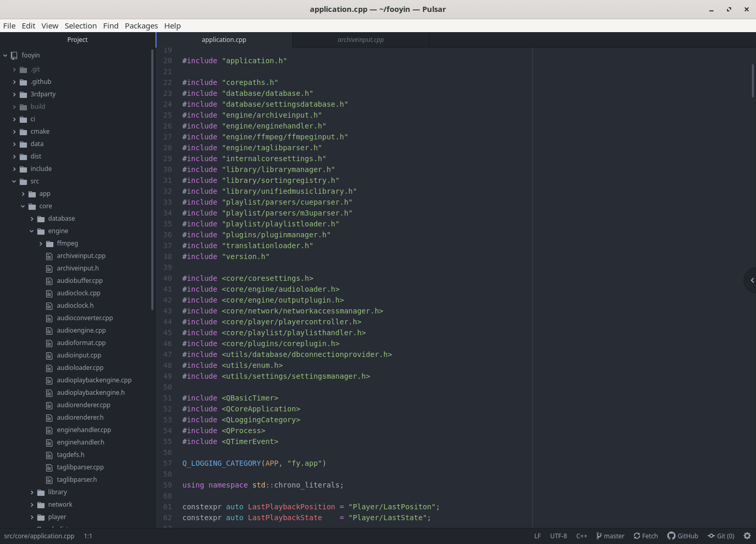Click src/core/application.cpp path in status bar
756x544 pixels.
pyautogui.click(x=39, y=536)
